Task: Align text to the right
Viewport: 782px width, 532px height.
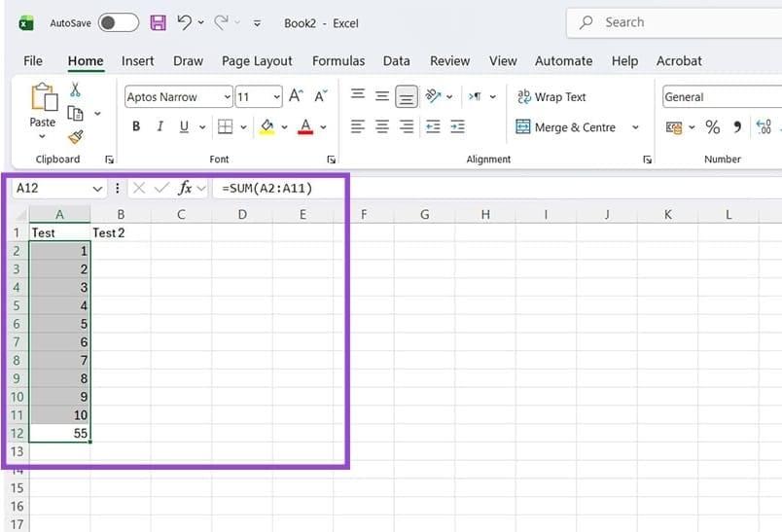Action: [x=407, y=126]
